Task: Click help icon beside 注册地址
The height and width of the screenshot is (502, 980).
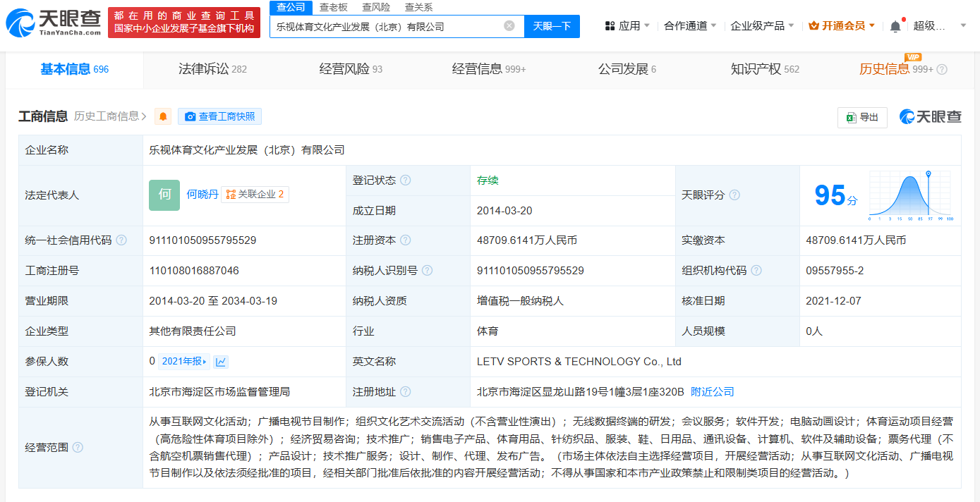Action: (406, 392)
